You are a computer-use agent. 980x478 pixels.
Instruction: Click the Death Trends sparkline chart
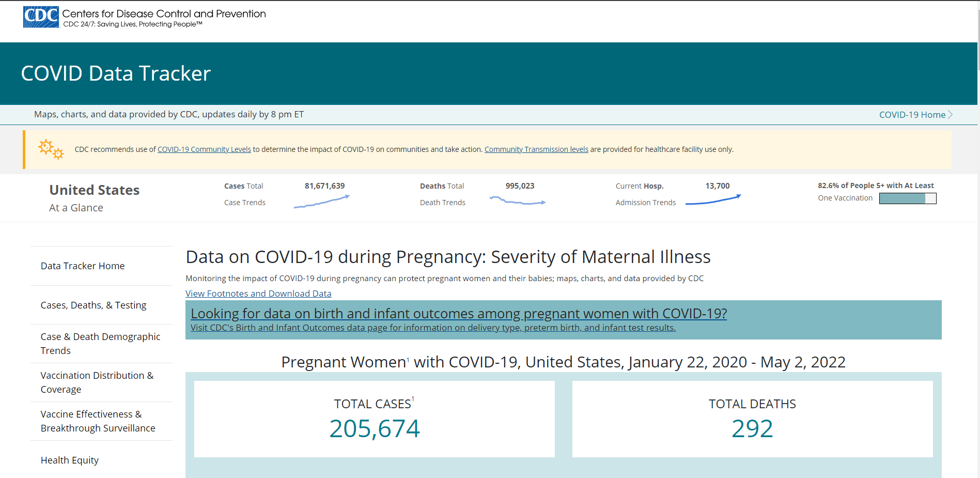tap(517, 201)
